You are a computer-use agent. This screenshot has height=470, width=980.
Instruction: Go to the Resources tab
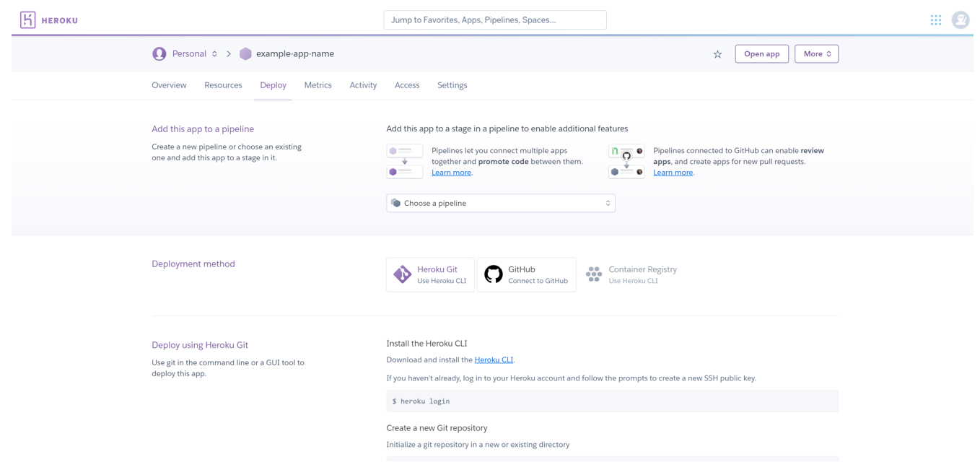click(223, 85)
